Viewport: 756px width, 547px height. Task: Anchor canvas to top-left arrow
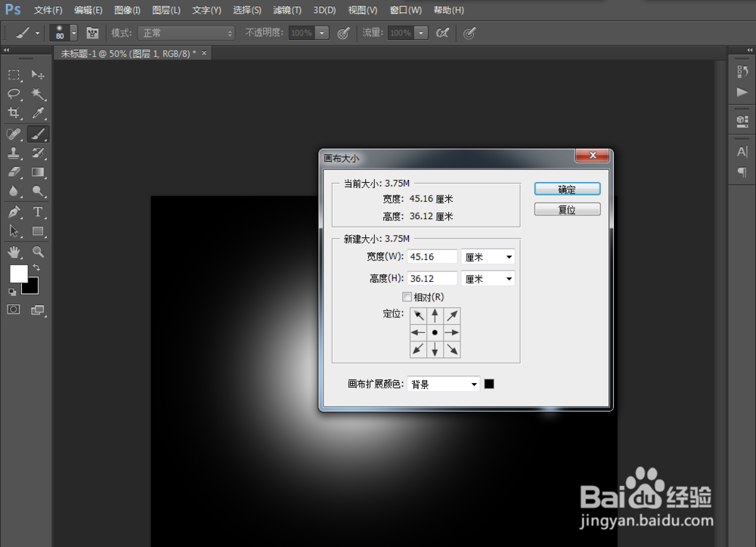click(418, 316)
